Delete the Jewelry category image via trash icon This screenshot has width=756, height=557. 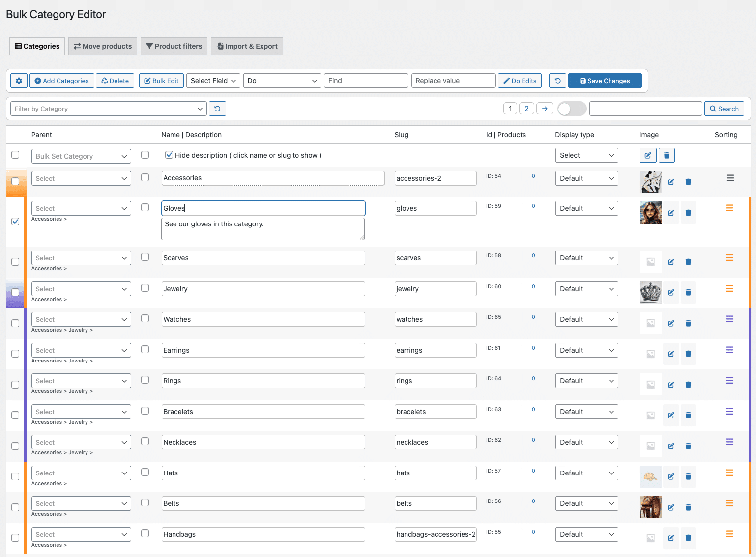coord(688,292)
